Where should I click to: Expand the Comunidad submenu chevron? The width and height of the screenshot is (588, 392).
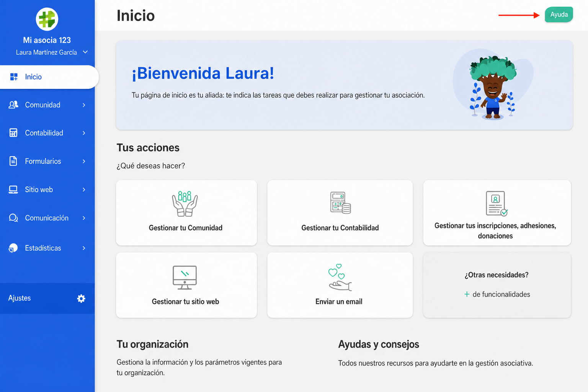pyautogui.click(x=84, y=105)
